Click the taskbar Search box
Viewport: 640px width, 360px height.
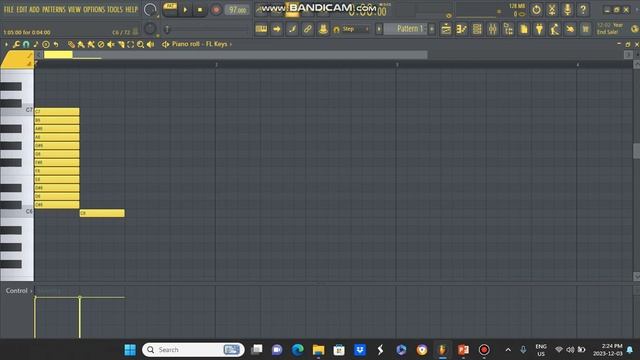click(x=193, y=350)
